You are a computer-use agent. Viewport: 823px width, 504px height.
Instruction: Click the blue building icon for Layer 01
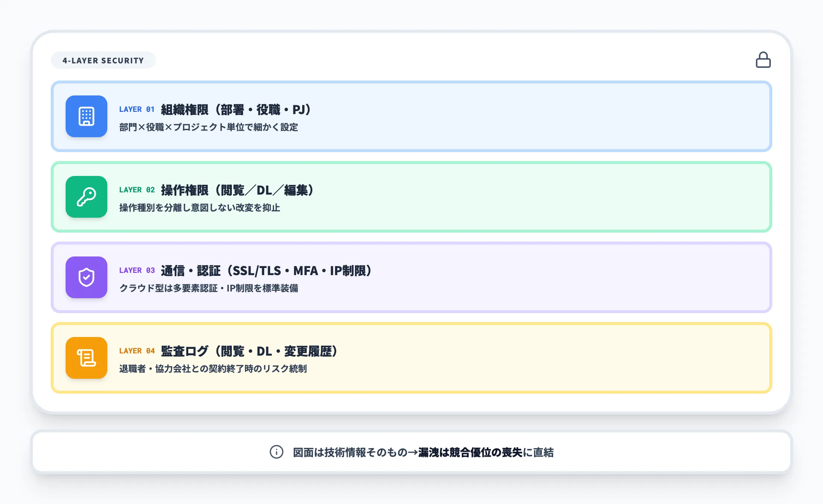[x=86, y=116]
